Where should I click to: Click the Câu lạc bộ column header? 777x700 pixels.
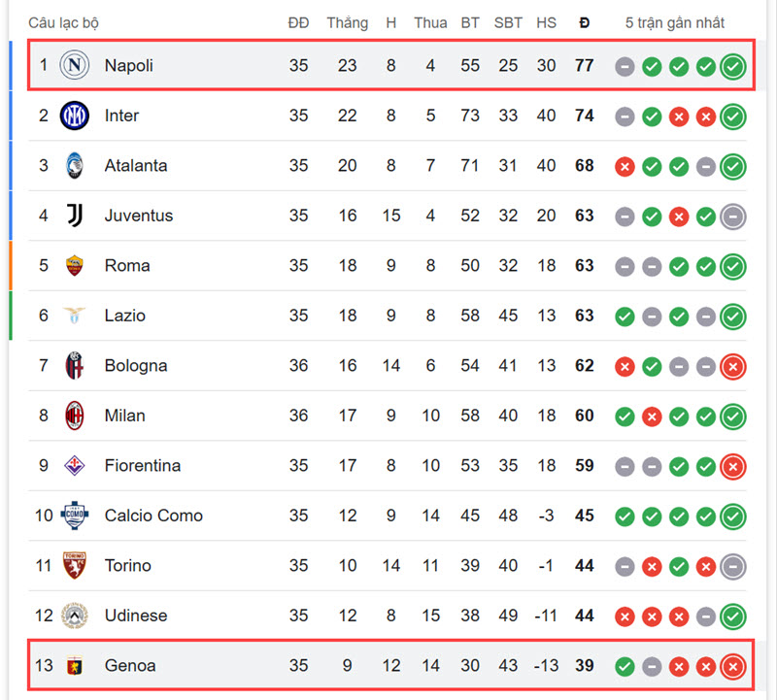click(63, 22)
